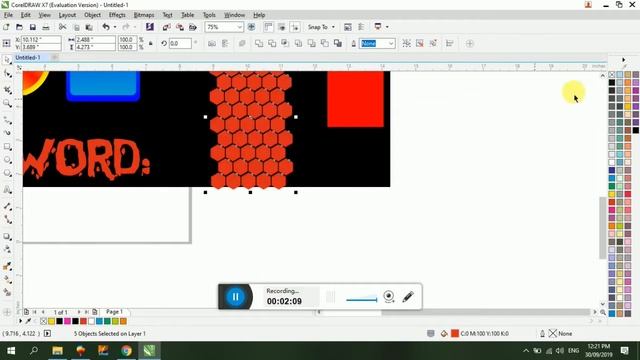Click the X position field
The width and height of the screenshot is (640, 360).
tap(41, 40)
